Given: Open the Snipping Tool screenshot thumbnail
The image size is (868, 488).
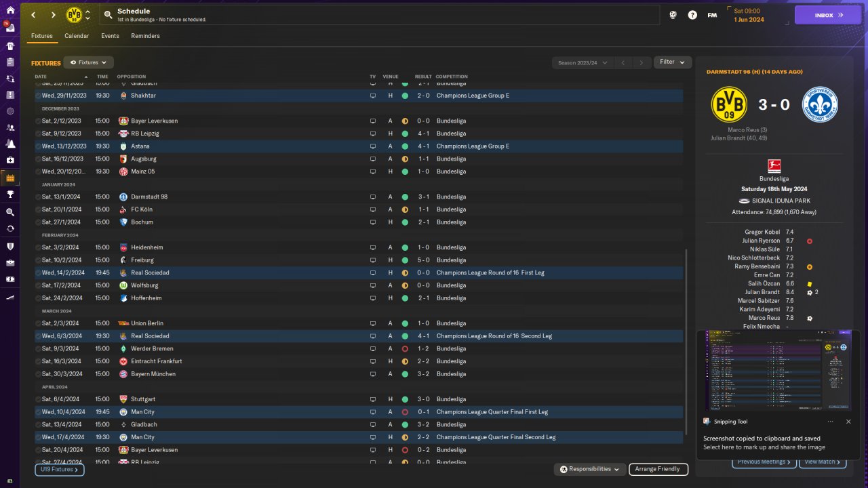Looking at the screenshot, I should [778, 370].
